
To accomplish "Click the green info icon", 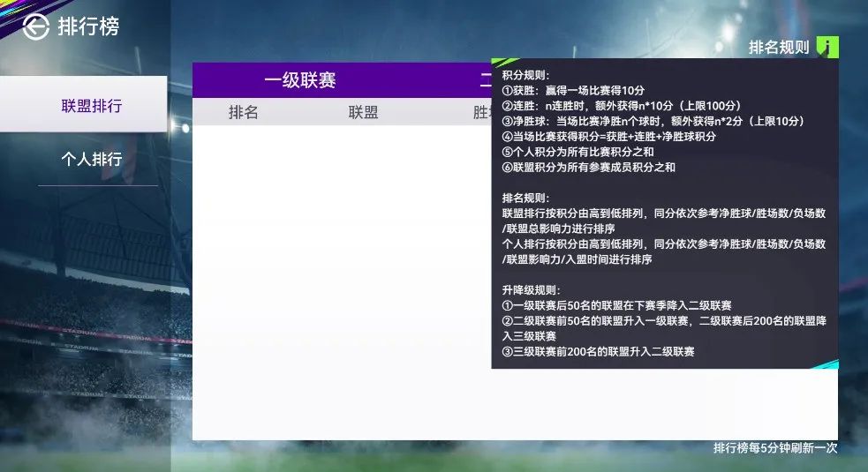I will click(x=826, y=48).
